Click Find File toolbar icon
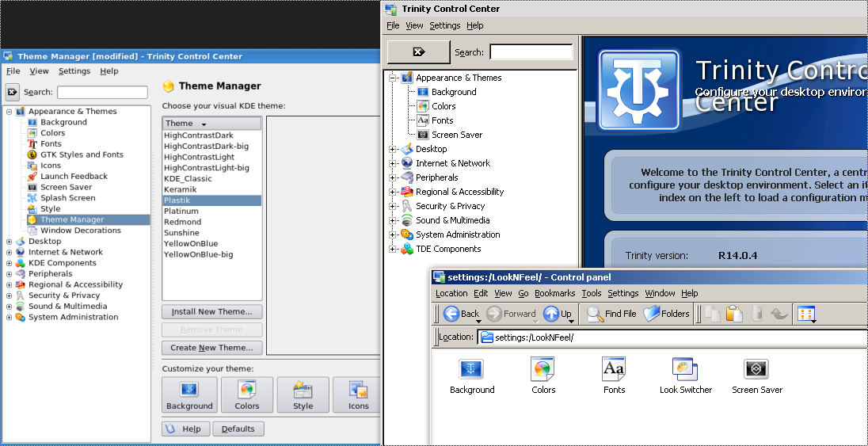 (x=596, y=314)
